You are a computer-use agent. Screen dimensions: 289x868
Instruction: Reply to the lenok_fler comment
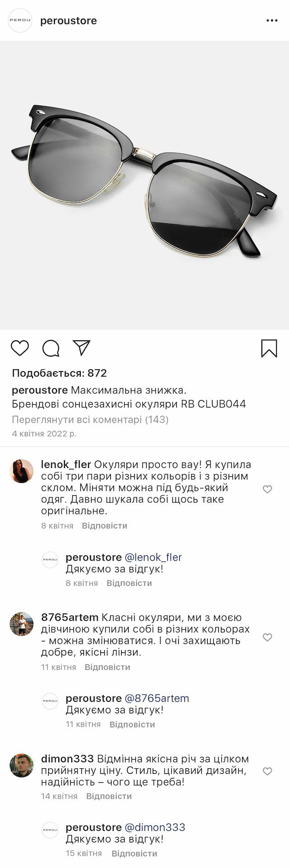pyautogui.click(x=104, y=525)
